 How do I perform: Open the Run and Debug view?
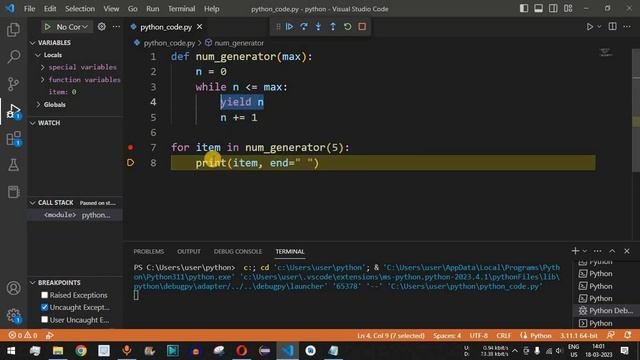click(x=13, y=111)
